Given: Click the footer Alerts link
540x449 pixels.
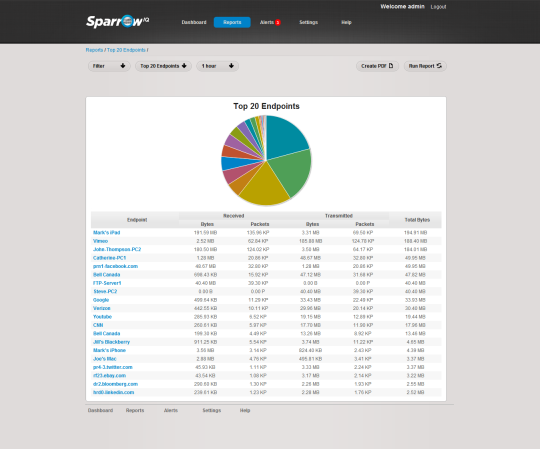Looking at the screenshot, I should coord(171,410).
